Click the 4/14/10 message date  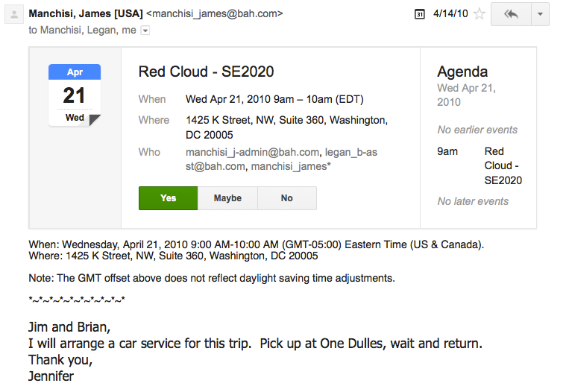[450, 13]
